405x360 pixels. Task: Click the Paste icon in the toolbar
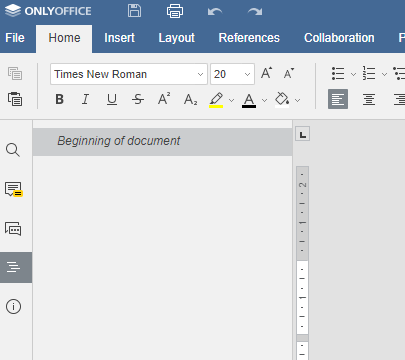pyautogui.click(x=15, y=99)
